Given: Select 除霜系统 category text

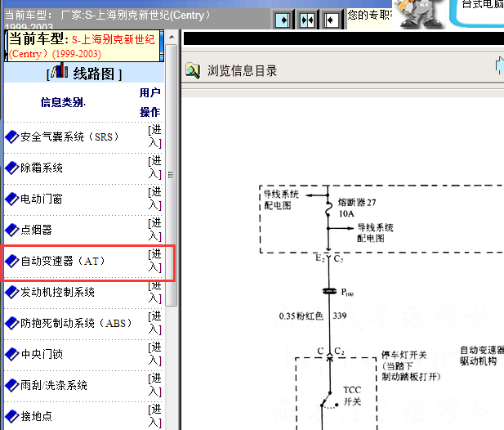Looking at the screenshot, I should coord(42,168).
